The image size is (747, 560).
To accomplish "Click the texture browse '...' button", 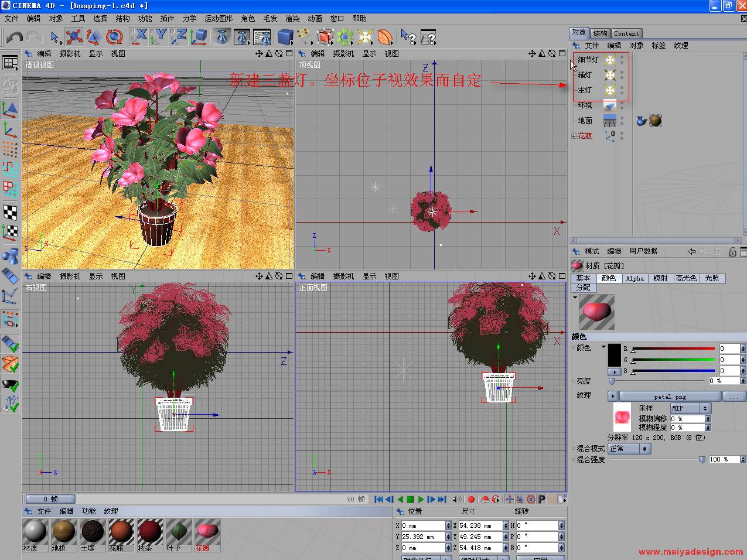I will point(734,397).
